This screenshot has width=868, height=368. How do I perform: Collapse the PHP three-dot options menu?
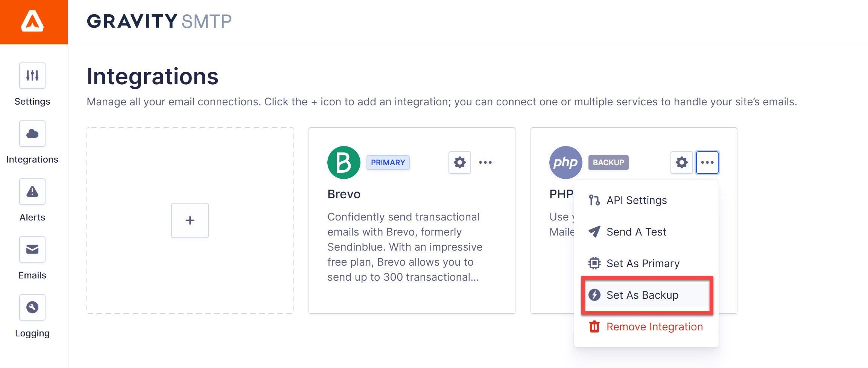click(x=707, y=163)
